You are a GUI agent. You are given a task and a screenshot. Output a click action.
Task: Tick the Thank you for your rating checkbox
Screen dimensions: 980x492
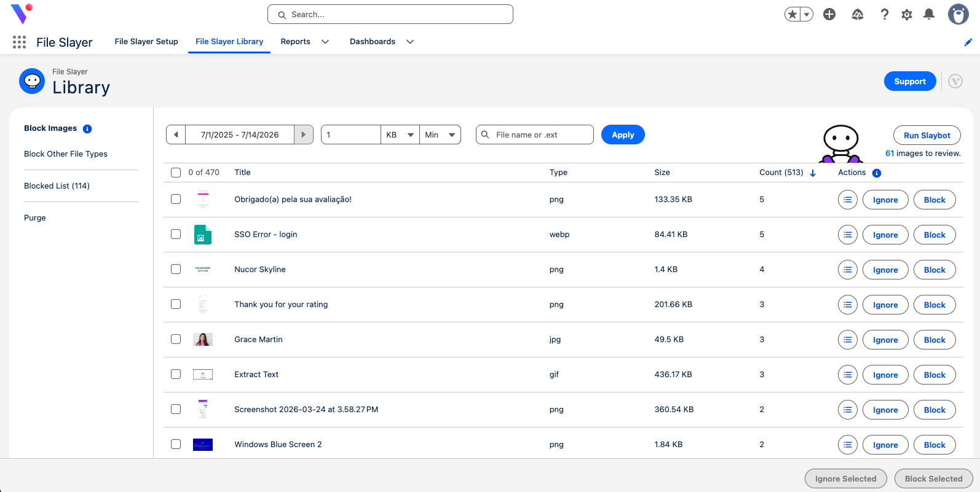tap(176, 304)
